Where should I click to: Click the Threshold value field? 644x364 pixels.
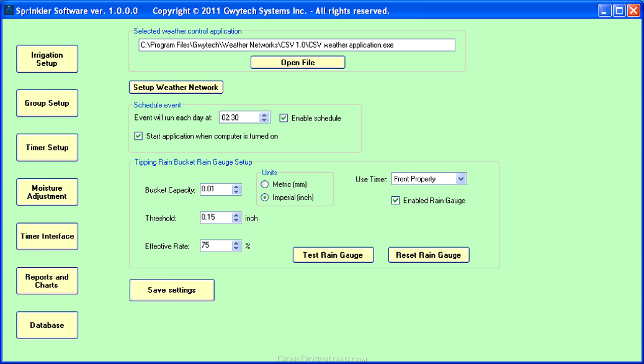tap(216, 217)
